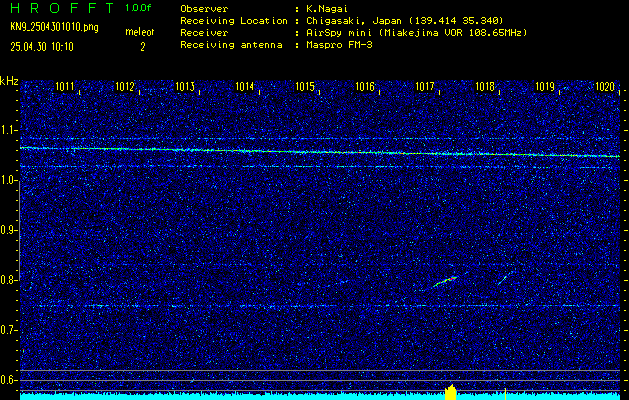Click the 1014 time axis marker
The width and height of the screenshot is (629, 400).
pos(245,86)
